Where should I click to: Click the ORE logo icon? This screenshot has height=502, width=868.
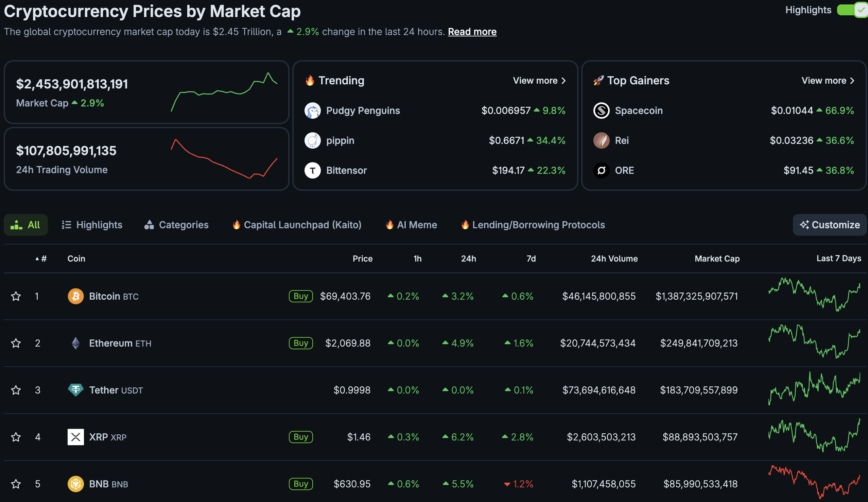click(602, 170)
